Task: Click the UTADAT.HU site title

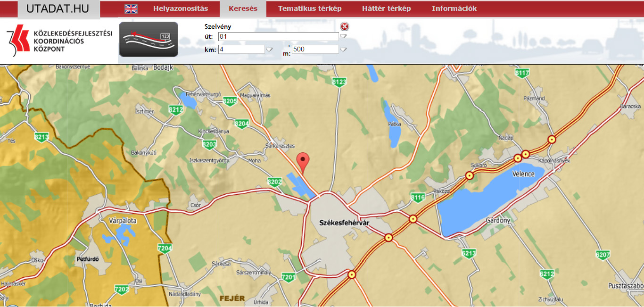Action: click(59, 9)
